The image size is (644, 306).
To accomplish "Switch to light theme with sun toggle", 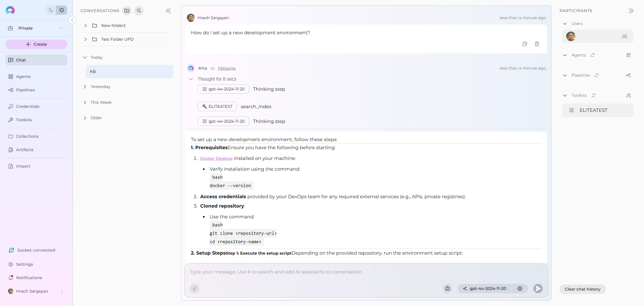I will [x=62, y=10].
